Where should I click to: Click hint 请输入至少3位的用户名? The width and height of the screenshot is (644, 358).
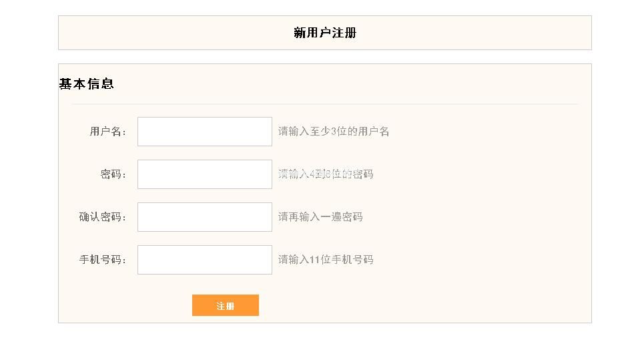coord(334,132)
